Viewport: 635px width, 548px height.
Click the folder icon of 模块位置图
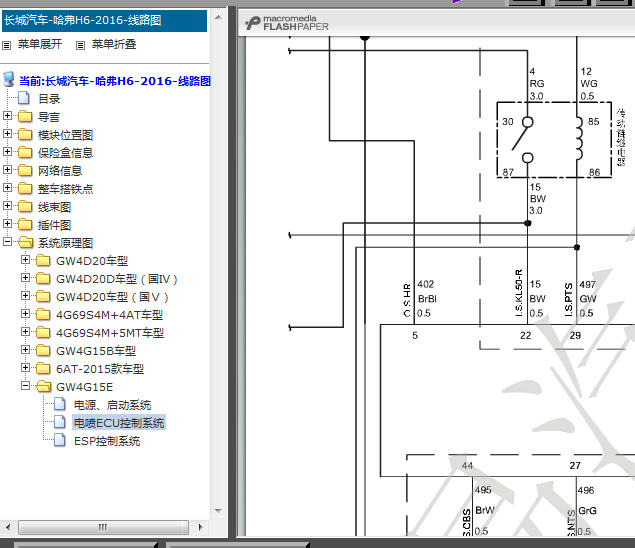25,134
